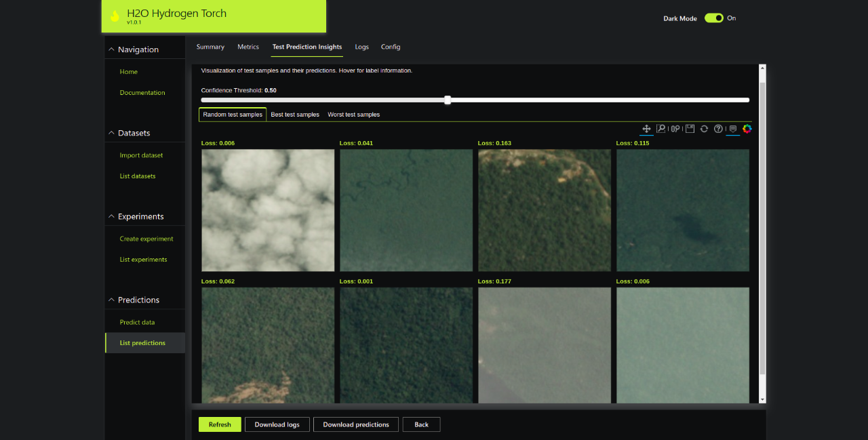
Task: Collapse the Predictions section
Action: (112, 300)
